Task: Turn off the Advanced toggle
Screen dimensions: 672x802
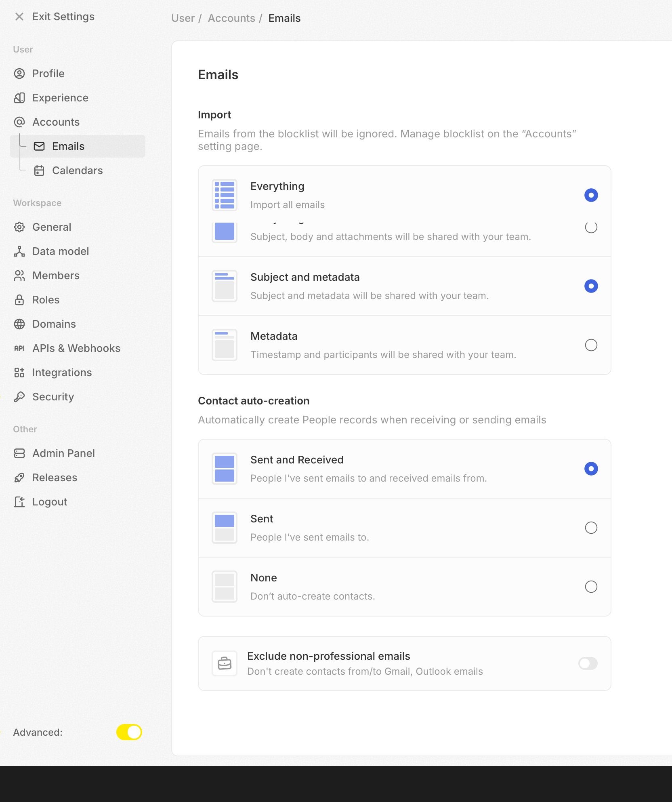Action: click(129, 732)
